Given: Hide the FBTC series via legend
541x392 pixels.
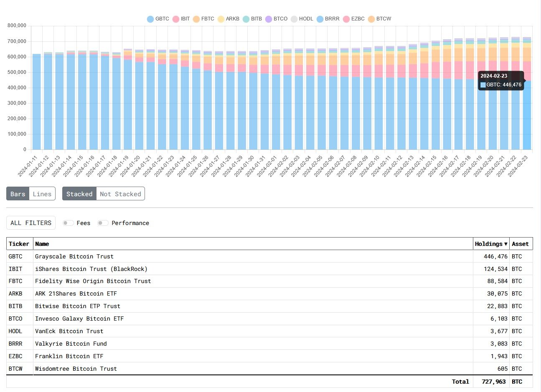Looking at the screenshot, I should (196, 19).
